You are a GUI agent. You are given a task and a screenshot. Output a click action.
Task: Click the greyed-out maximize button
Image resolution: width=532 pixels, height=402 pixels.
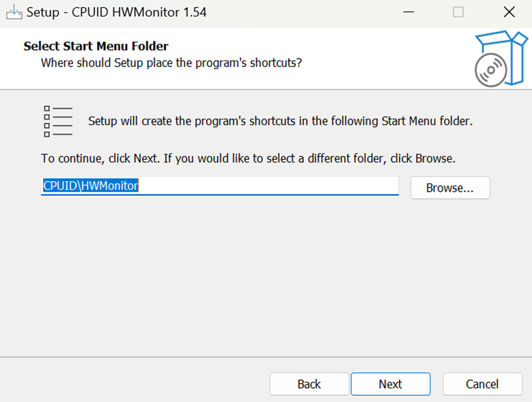tap(458, 13)
